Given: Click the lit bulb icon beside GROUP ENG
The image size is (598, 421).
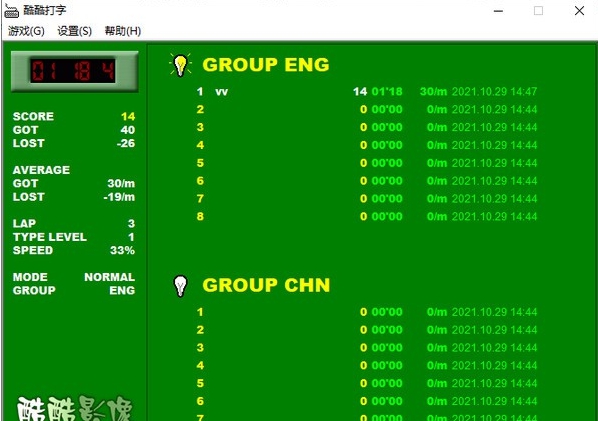Looking at the screenshot, I should pos(180,65).
